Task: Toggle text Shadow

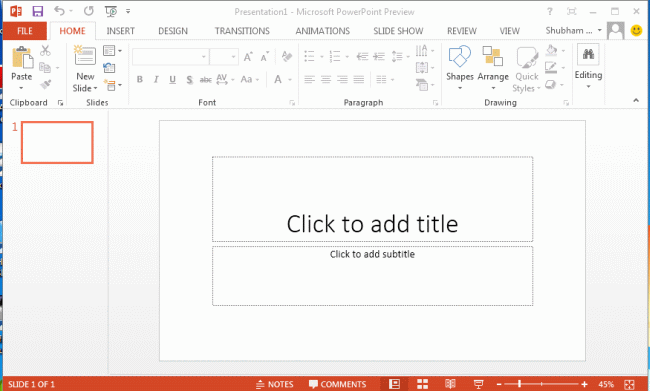Action: pyautogui.click(x=189, y=80)
